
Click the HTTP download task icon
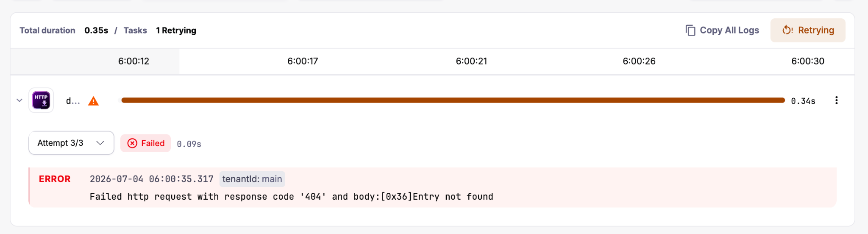[41, 100]
